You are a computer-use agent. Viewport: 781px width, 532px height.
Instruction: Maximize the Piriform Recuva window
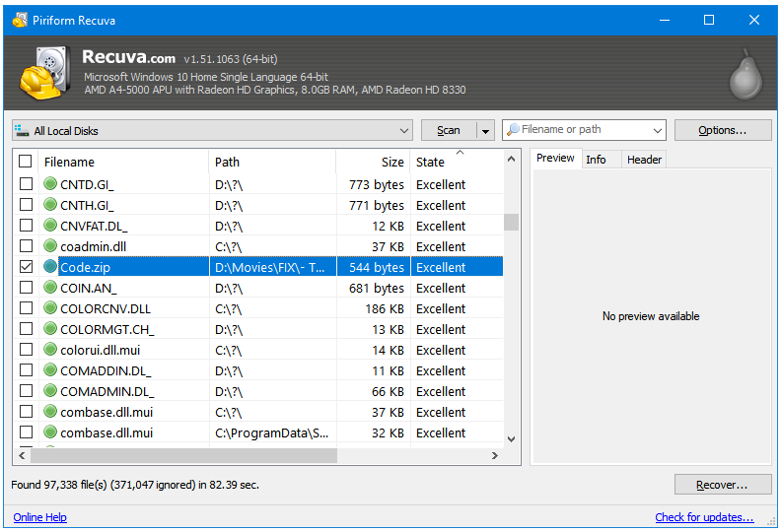click(x=709, y=20)
